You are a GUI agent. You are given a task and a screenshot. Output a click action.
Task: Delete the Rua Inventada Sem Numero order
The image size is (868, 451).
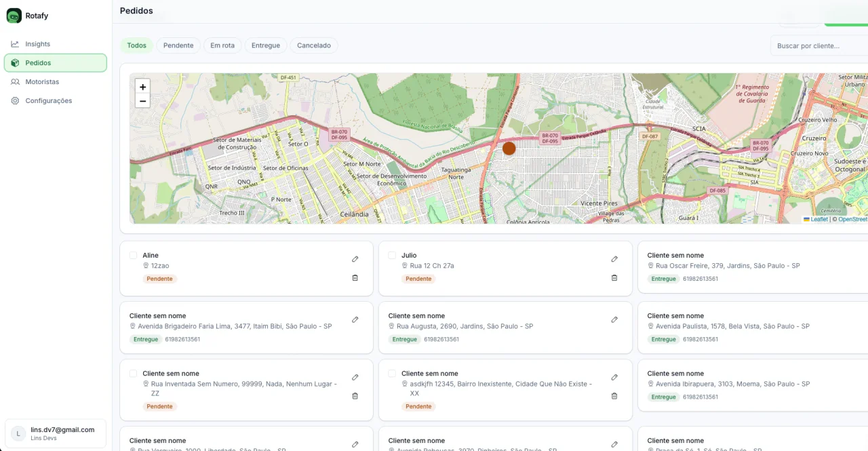pyautogui.click(x=355, y=396)
